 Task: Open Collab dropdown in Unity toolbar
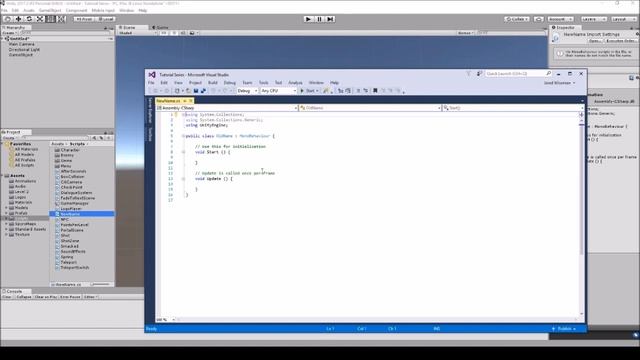pos(517,19)
